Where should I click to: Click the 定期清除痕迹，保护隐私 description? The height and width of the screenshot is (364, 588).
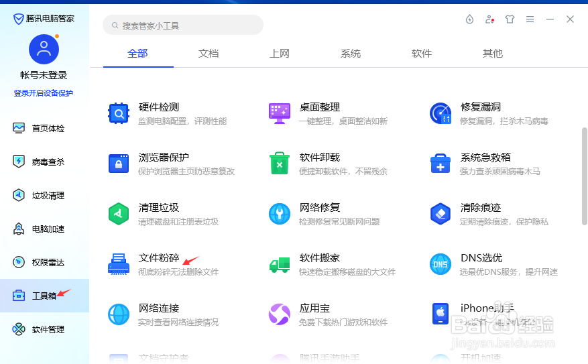point(504,221)
